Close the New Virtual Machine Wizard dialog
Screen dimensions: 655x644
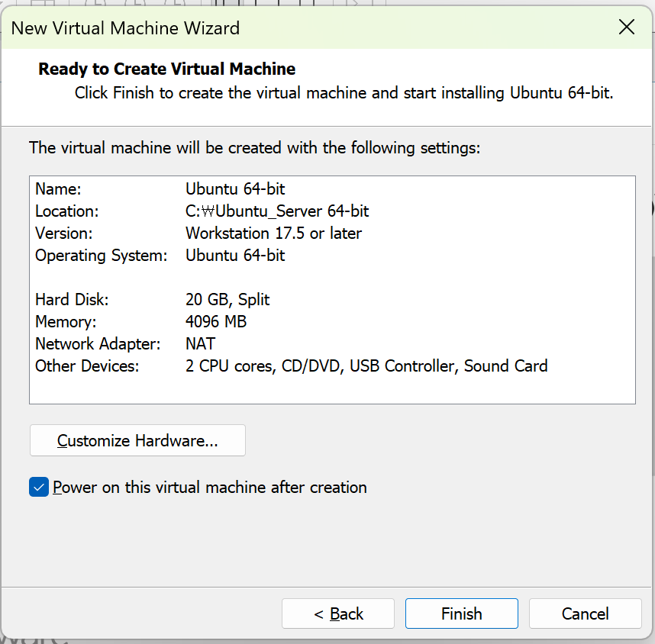[x=627, y=27]
